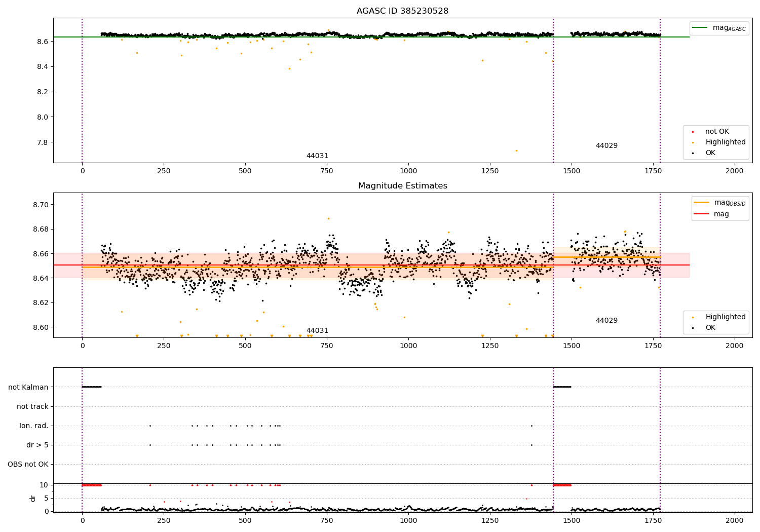Select the 'not OK' legend entry
This screenshot has height=532, width=760.
[716, 132]
